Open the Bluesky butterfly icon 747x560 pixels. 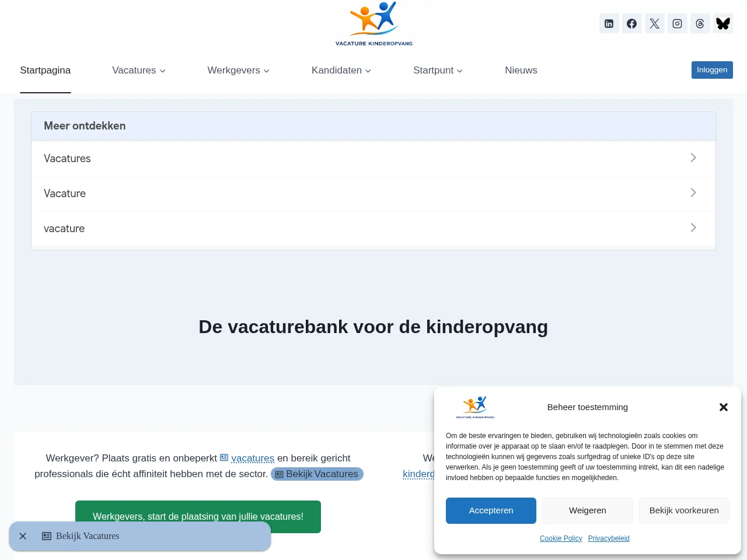pos(723,23)
